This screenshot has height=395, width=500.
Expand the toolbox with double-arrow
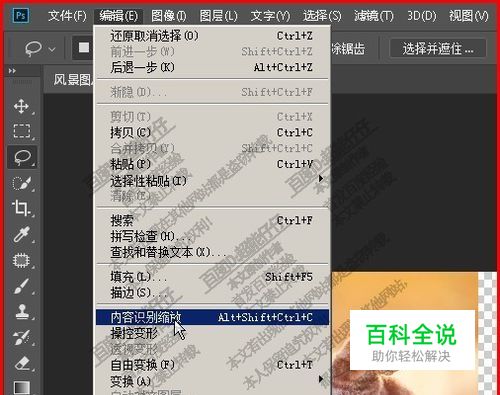12,71
